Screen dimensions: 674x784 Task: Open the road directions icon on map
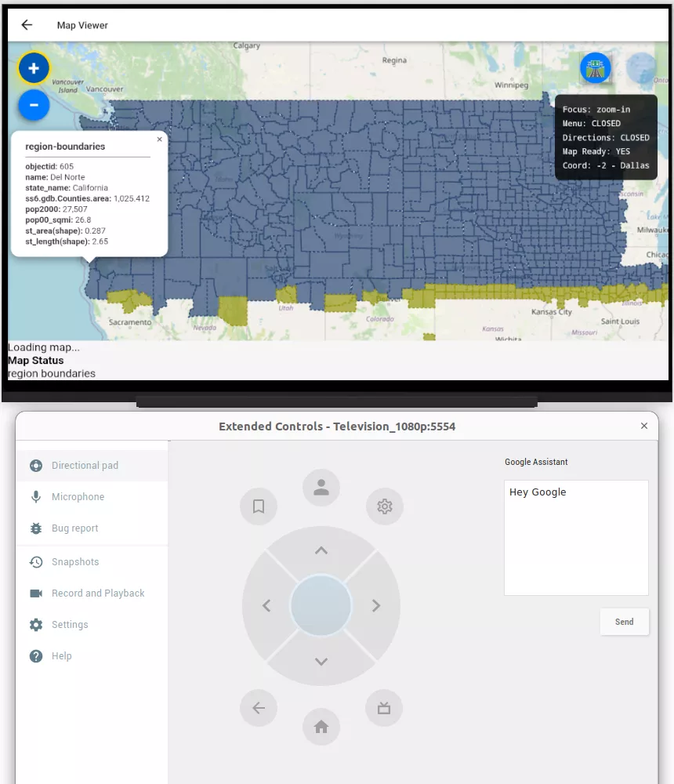[596, 68]
